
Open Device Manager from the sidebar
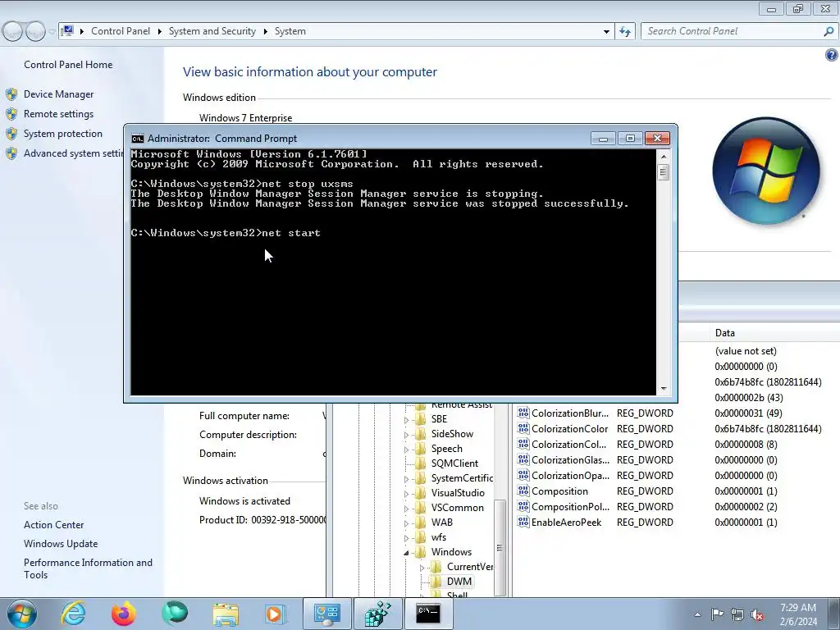coord(58,94)
